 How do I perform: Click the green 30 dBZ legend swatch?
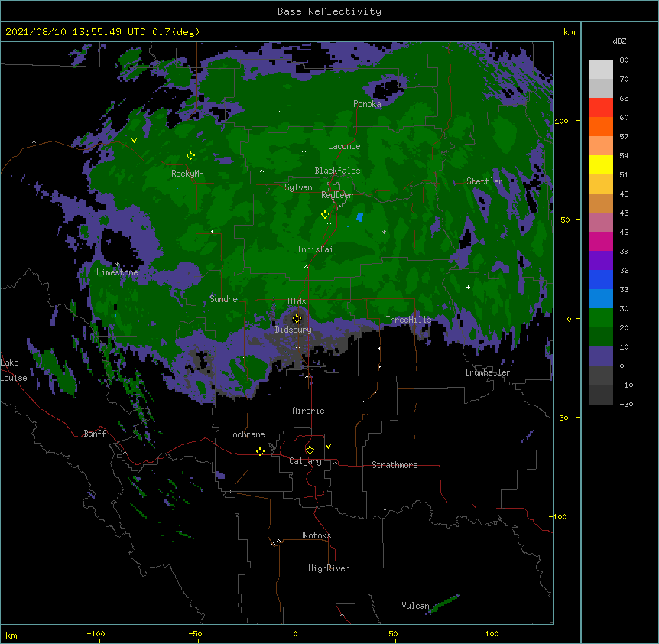click(601, 318)
